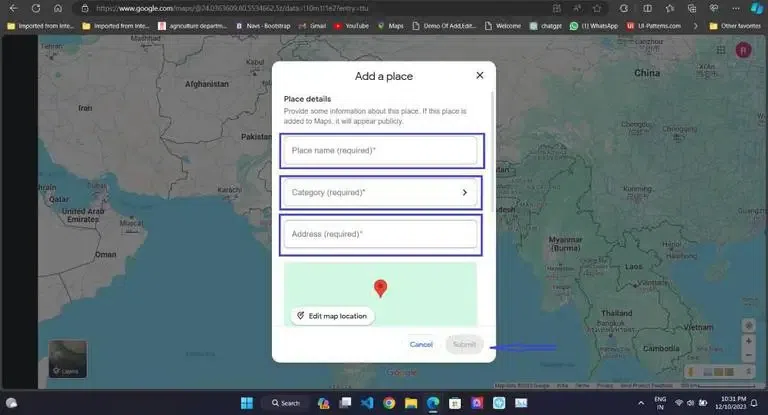Open the Welcome bookmark

click(x=503, y=26)
